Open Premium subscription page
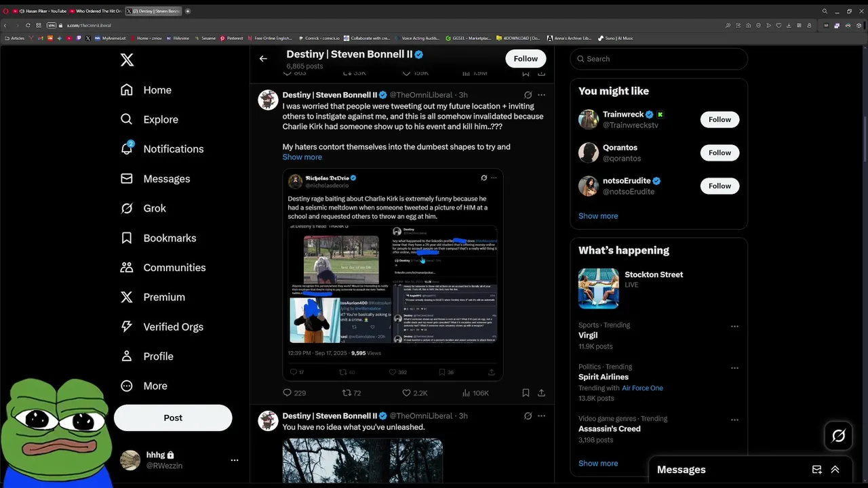Screen dimensions: 868x488 [153, 297]
